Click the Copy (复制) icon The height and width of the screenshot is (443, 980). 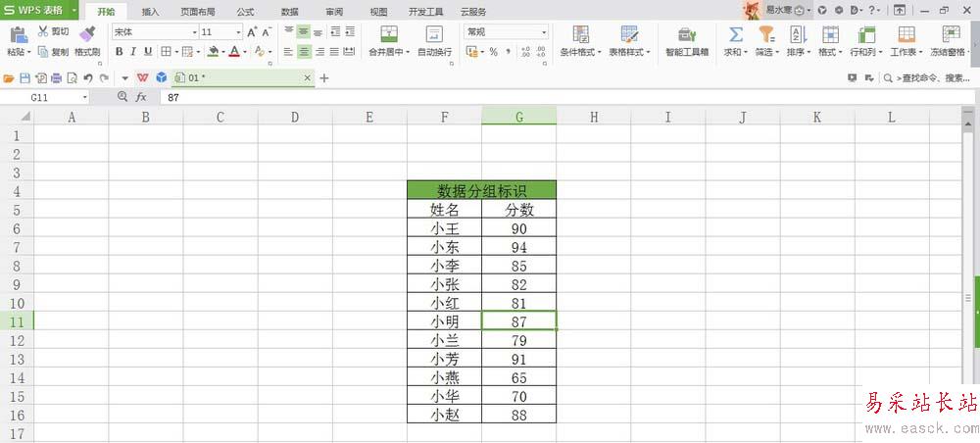[43, 52]
